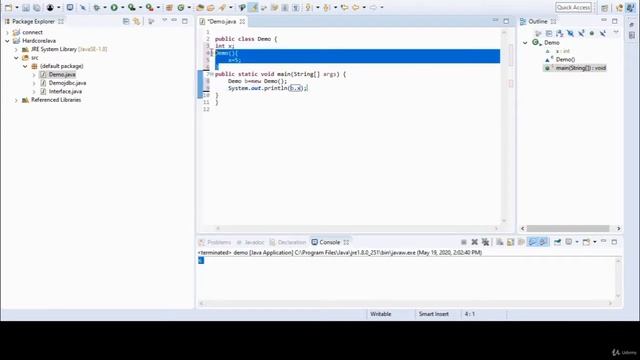Image resolution: width=640 pixels, height=360 pixels.
Task: Click the Save All toolbar icon
Action: (37, 7)
